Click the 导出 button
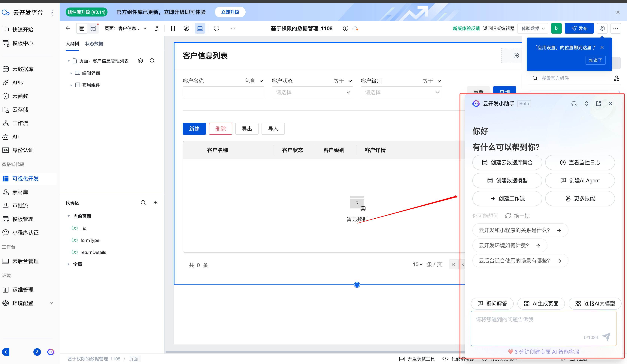The image size is (627, 364). point(247,129)
